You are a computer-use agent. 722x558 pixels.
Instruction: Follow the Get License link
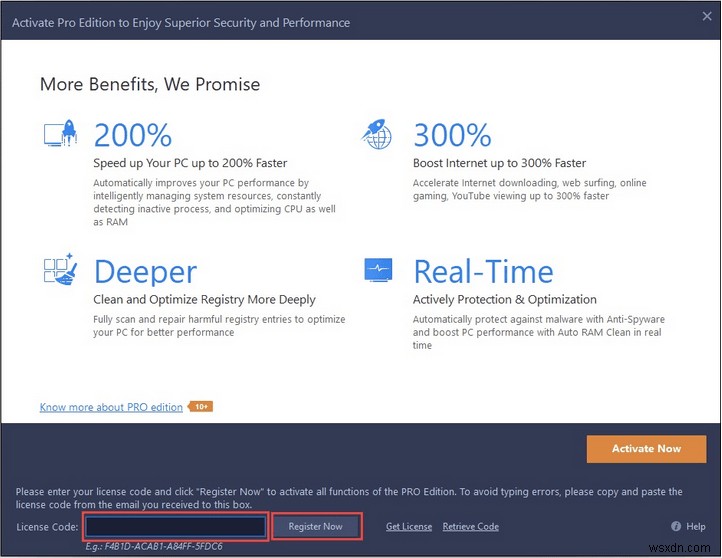tap(409, 526)
